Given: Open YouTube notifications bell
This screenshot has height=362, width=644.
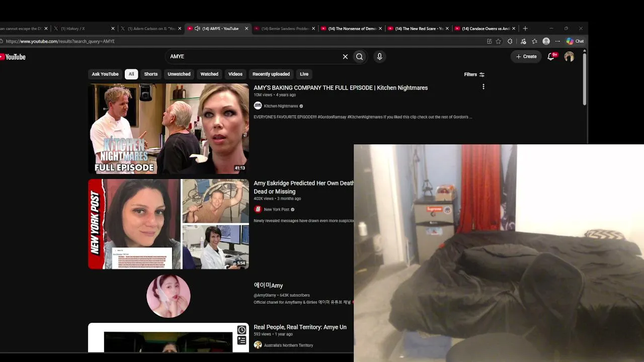Looking at the screenshot, I should point(551,56).
